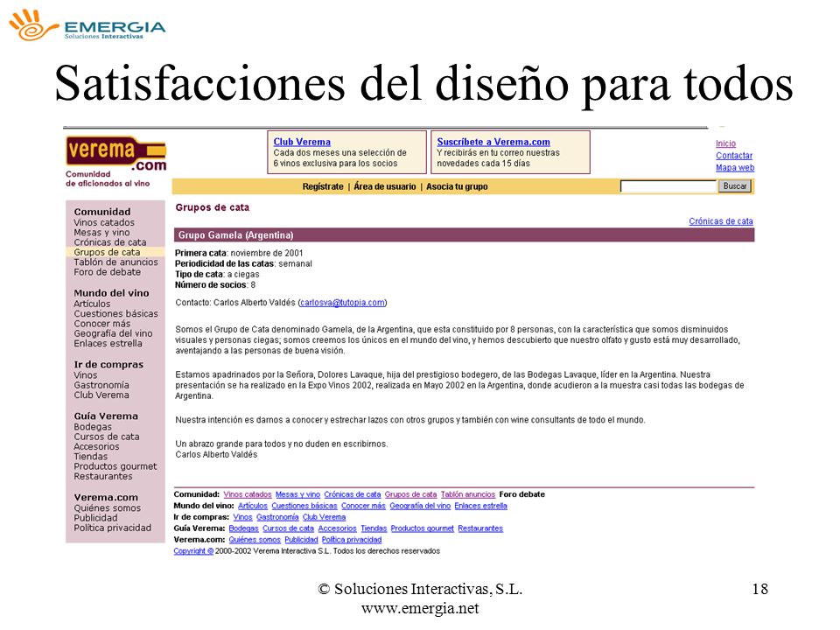Screen dimensions: 840x630
Task: Focus the search input field
Action: click(668, 185)
